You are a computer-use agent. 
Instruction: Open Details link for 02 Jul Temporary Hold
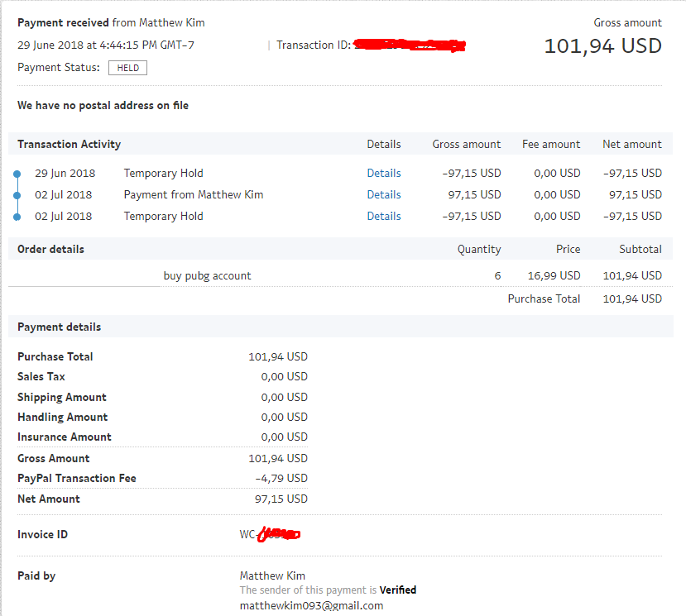(384, 216)
